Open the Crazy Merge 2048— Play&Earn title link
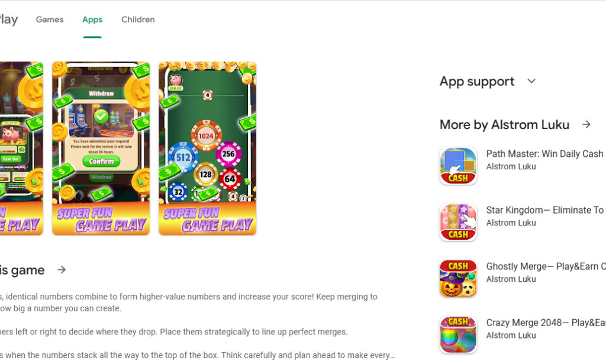Image resolution: width=606 pixels, height=364 pixels. (x=546, y=323)
